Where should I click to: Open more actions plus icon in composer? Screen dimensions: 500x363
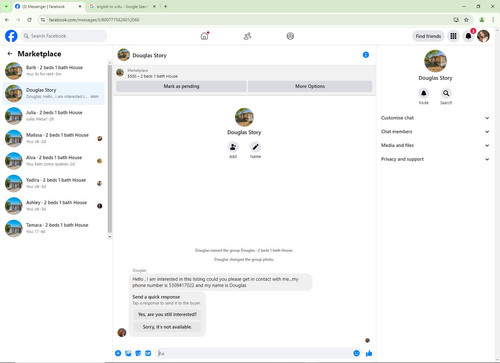[x=118, y=353]
